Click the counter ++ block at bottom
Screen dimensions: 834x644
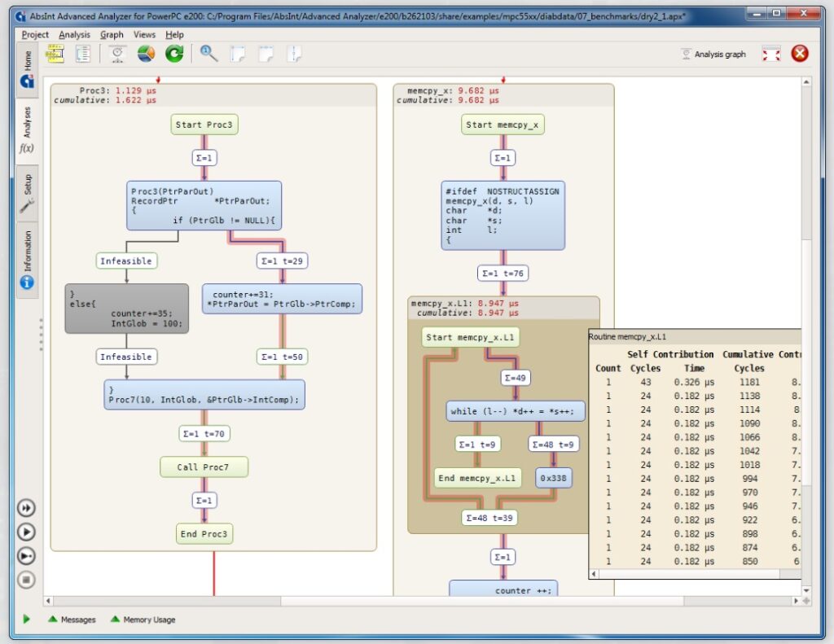click(503, 589)
